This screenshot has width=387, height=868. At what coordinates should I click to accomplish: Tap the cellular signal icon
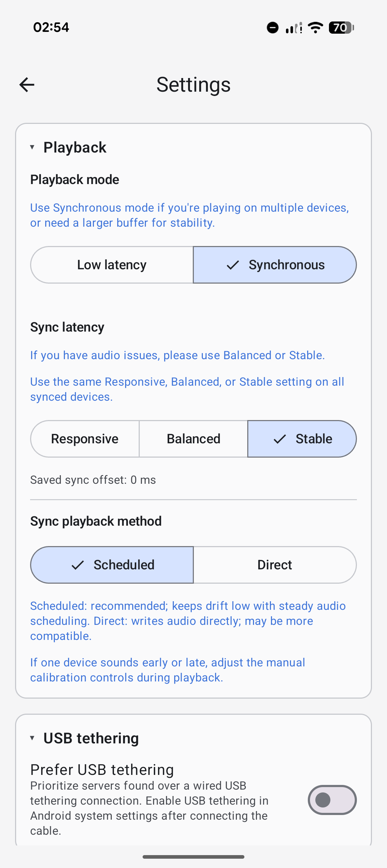click(294, 28)
